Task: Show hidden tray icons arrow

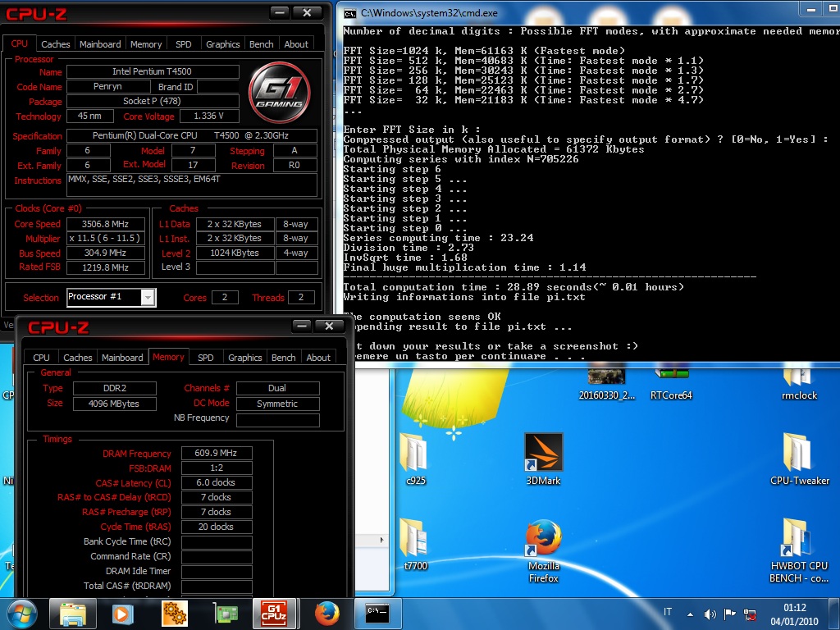Action: click(690, 614)
